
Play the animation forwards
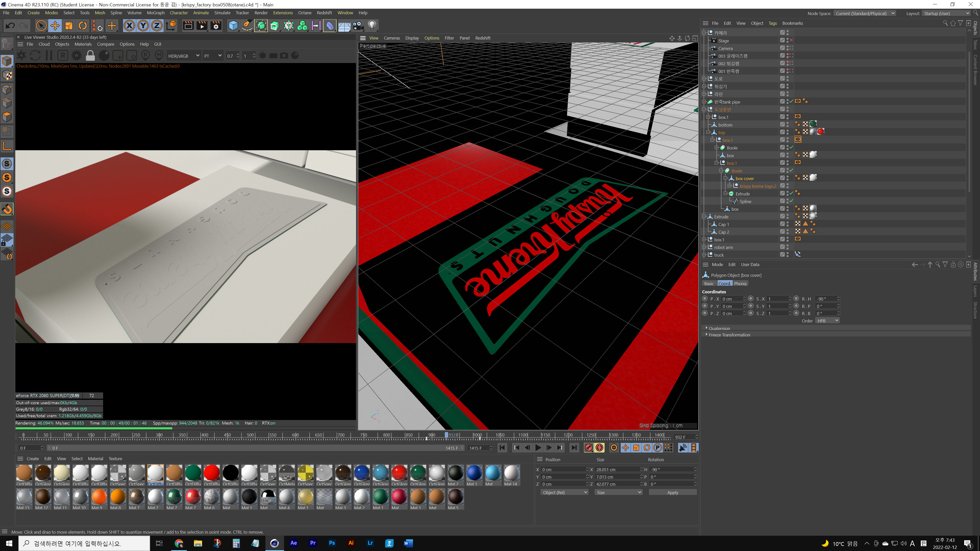(x=538, y=448)
